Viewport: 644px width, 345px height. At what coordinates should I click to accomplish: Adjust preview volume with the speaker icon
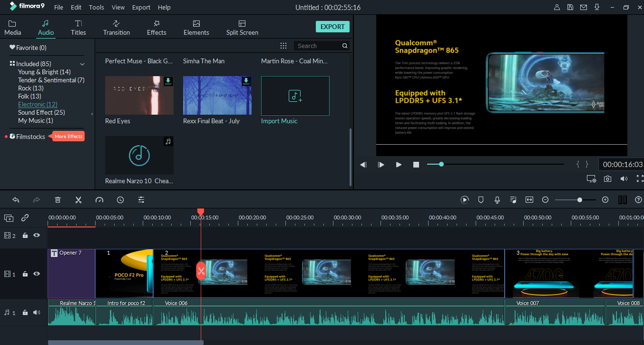624,179
